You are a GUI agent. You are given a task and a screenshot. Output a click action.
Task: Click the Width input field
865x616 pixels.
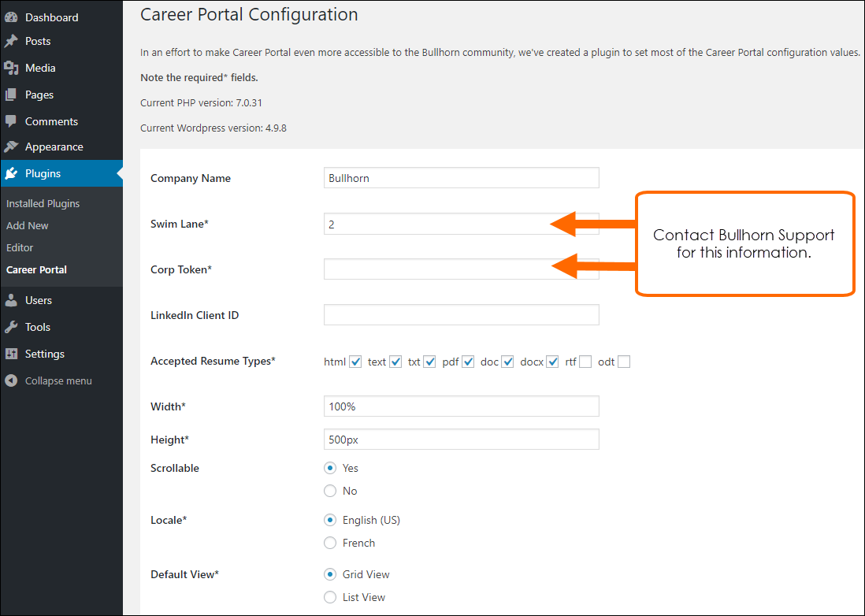[461, 406]
